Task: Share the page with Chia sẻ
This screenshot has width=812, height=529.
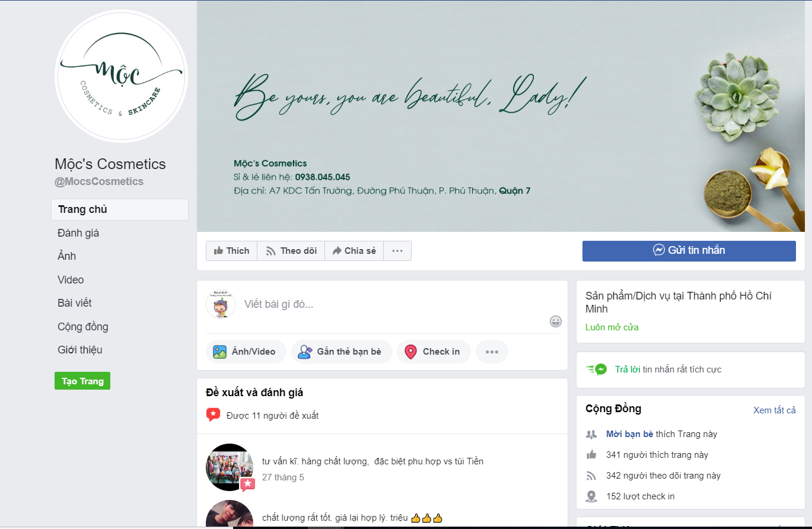Action: point(354,251)
